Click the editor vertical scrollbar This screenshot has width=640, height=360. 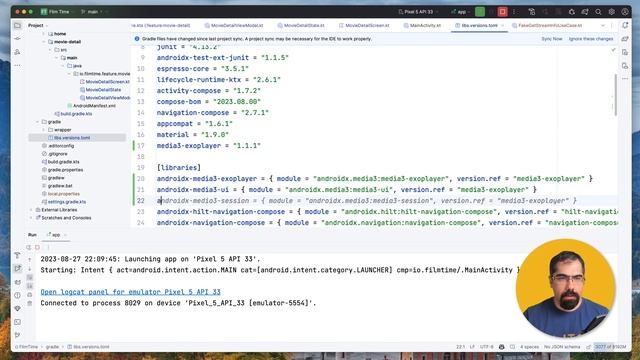click(616, 95)
